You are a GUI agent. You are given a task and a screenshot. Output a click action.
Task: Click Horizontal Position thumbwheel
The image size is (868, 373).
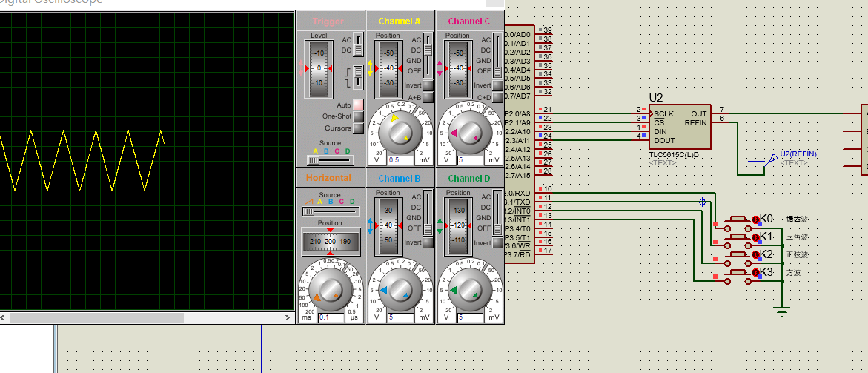[x=331, y=241]
